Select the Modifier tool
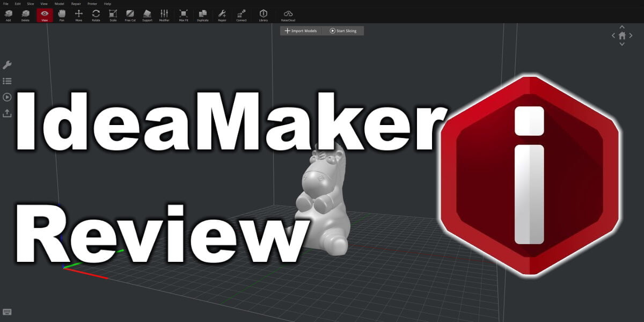644x322 pixels. coord(165,15)
